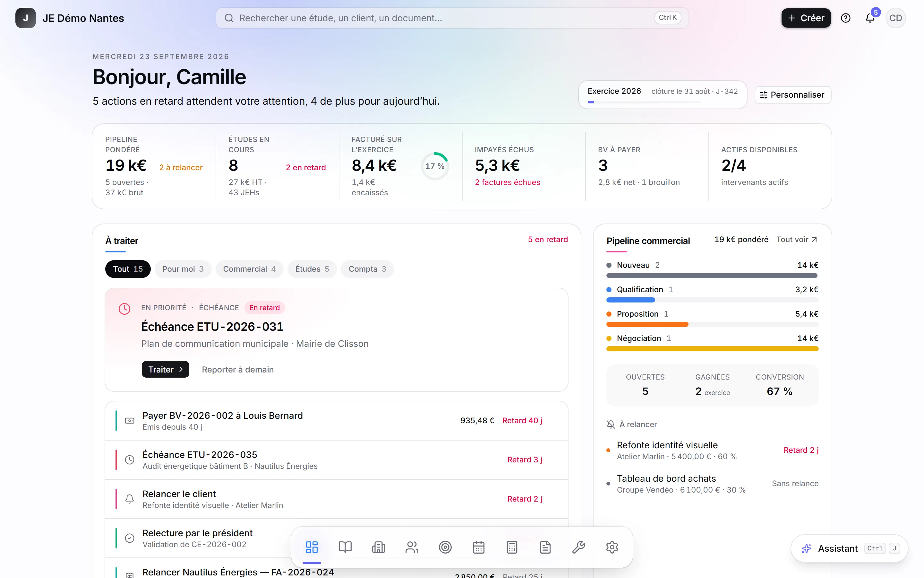Image resolution: width=924 pixels, height=578 pixels.
Task: Click the grey Nouveau stage bar
Action: pos(712,276)
